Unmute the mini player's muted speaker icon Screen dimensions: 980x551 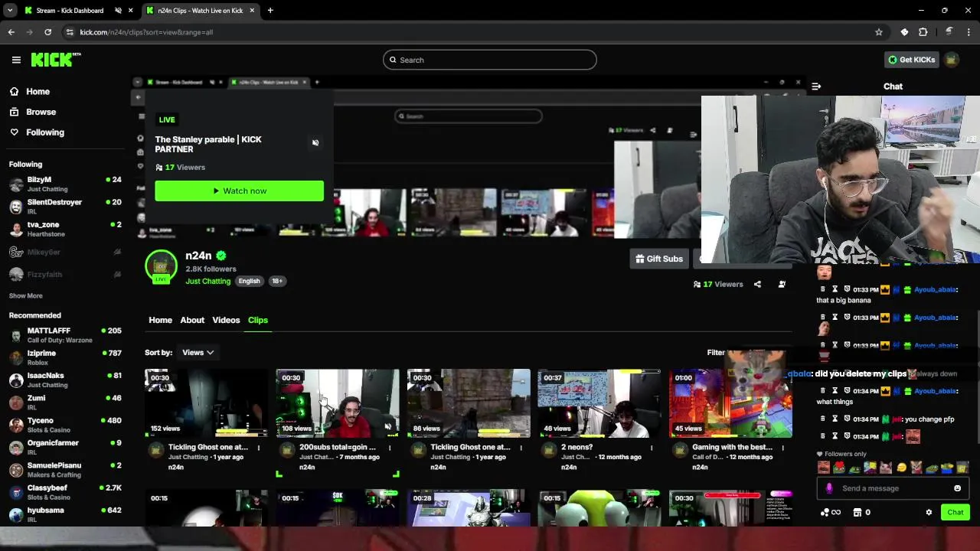click(x=315, y=143)
